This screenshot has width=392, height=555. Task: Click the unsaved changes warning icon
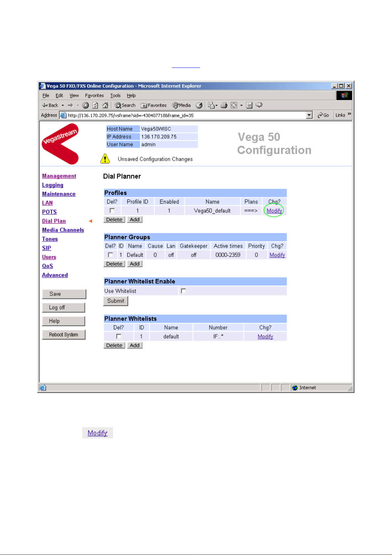point(105,158)
